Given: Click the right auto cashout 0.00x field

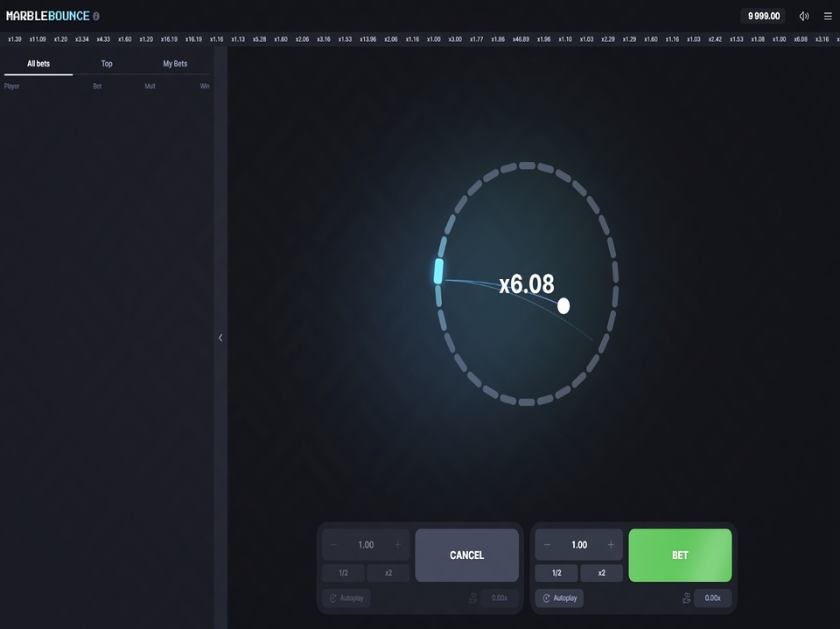Looking at the screenshot, I should 712,598.
